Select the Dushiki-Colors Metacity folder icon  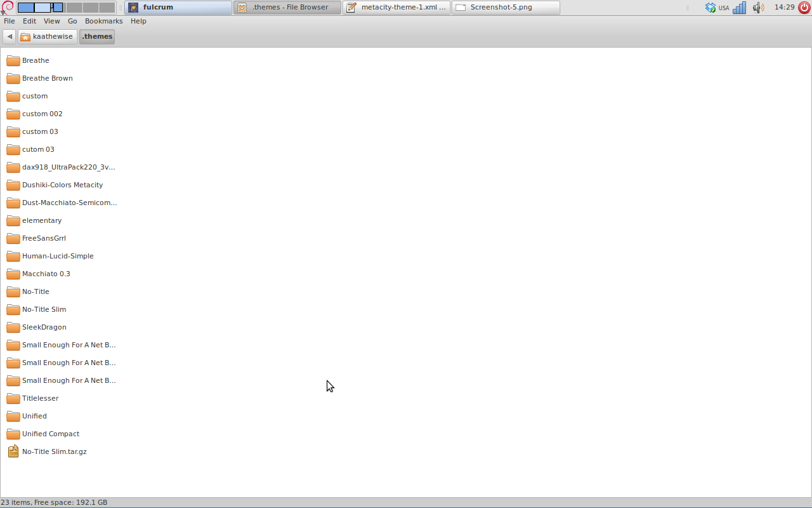pos(13,185)
